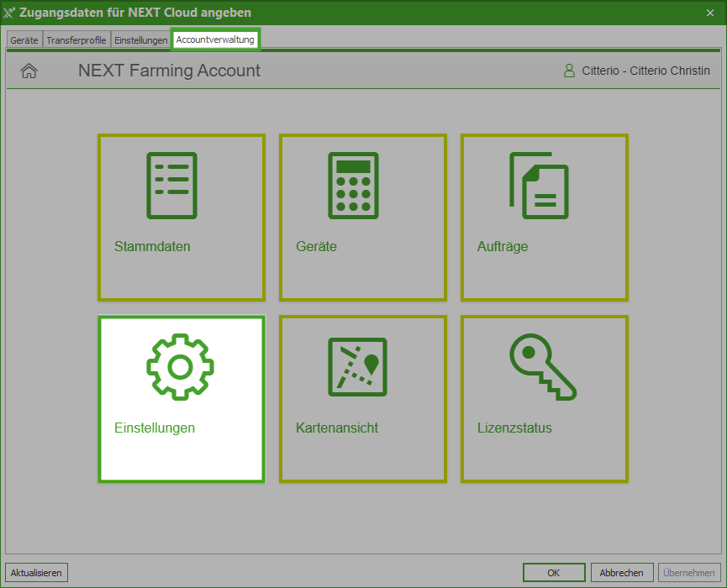Image resolution: width=727 pixels, height=588 pixels.
Task: Click the Übernehmen button
Action: tap(689, 573)
